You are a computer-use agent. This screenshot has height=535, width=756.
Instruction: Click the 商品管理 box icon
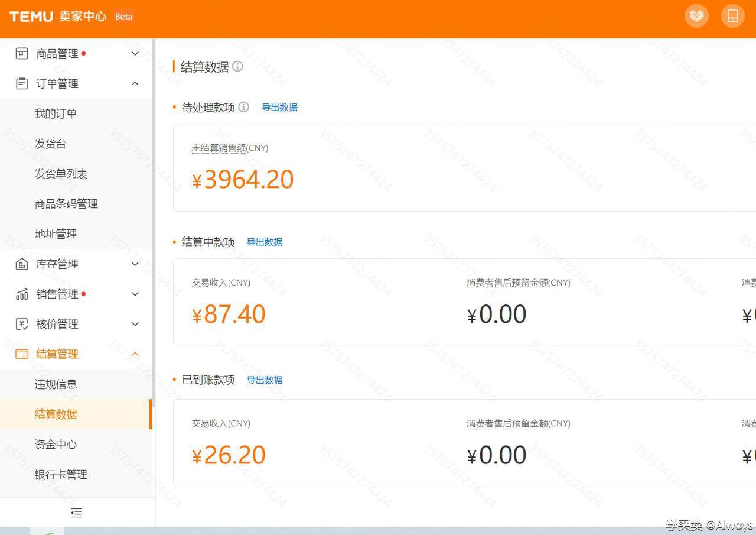tap(22, 54)
